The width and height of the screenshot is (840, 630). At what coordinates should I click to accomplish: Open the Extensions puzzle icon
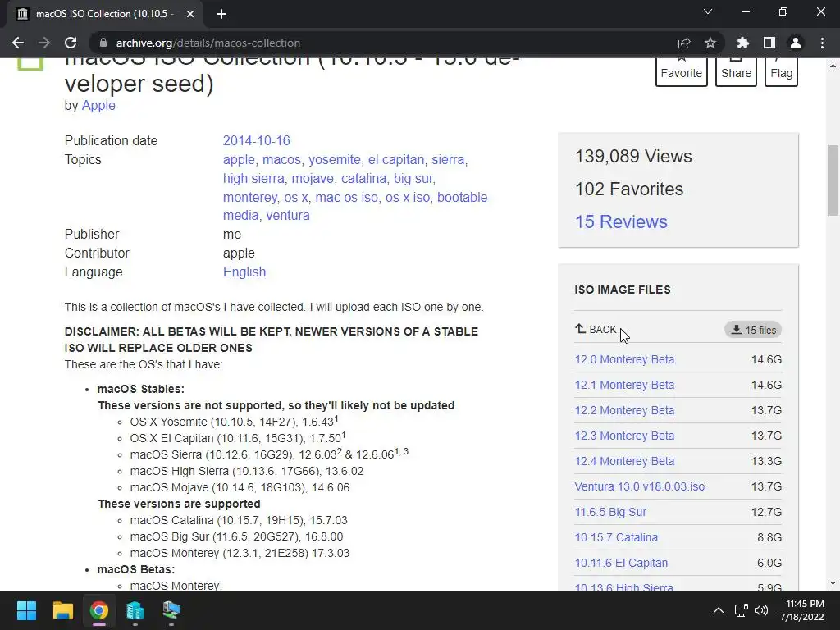[x=743, y=43]
